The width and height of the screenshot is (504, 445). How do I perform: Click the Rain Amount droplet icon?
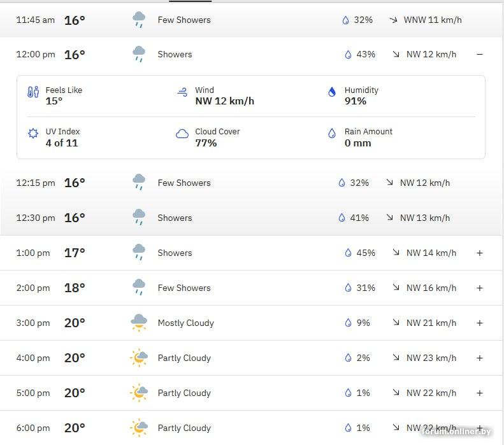pos(331,134)
